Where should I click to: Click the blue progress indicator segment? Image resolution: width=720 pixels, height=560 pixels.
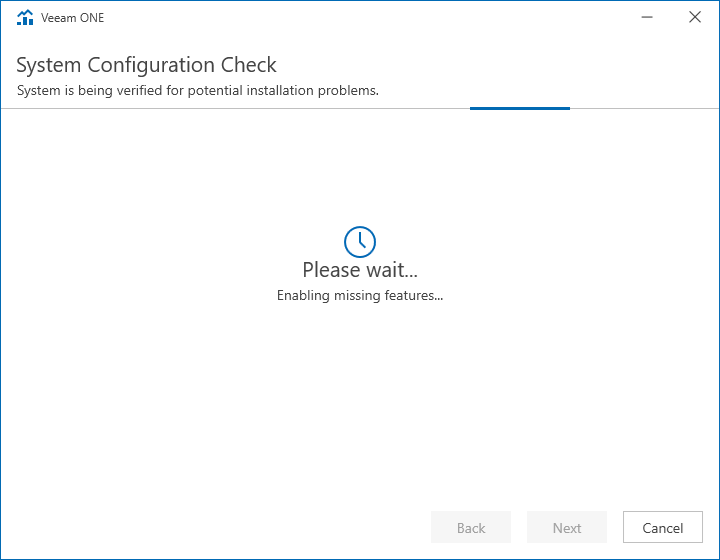520,108
